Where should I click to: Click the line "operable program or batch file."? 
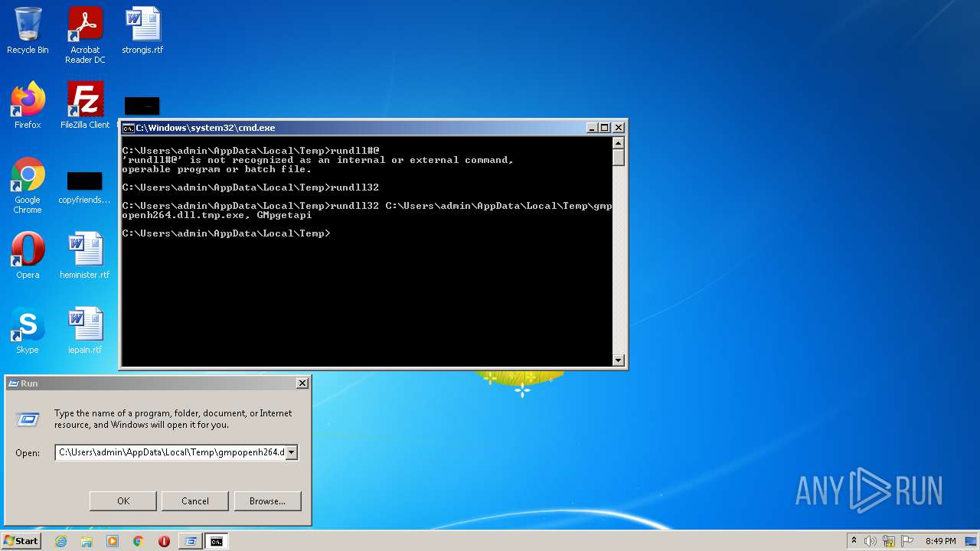[217, 169]
